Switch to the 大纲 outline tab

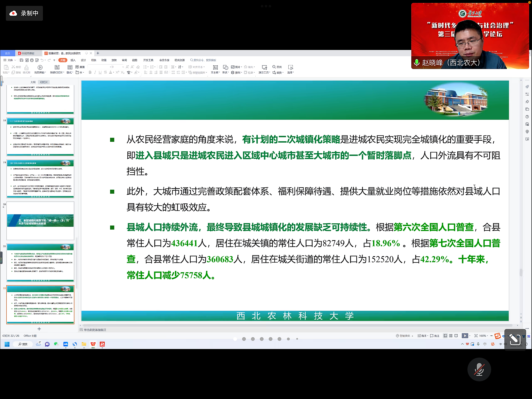coord(33,82)
